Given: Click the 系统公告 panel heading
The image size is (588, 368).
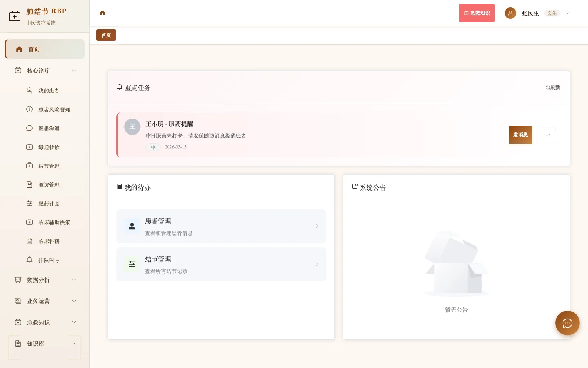Looking at the screenshot, I should [x=373, y=188].
